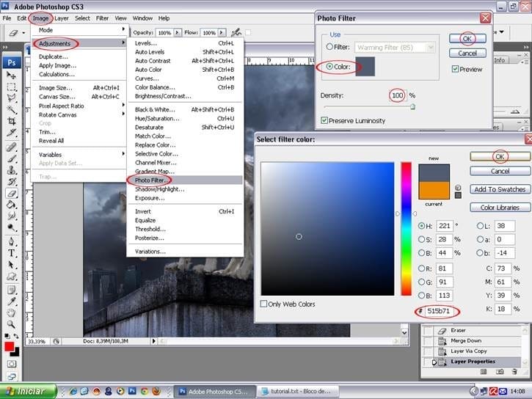Click Add To Swatches
This screenshot has width=532, height=399.
(500, 189)
